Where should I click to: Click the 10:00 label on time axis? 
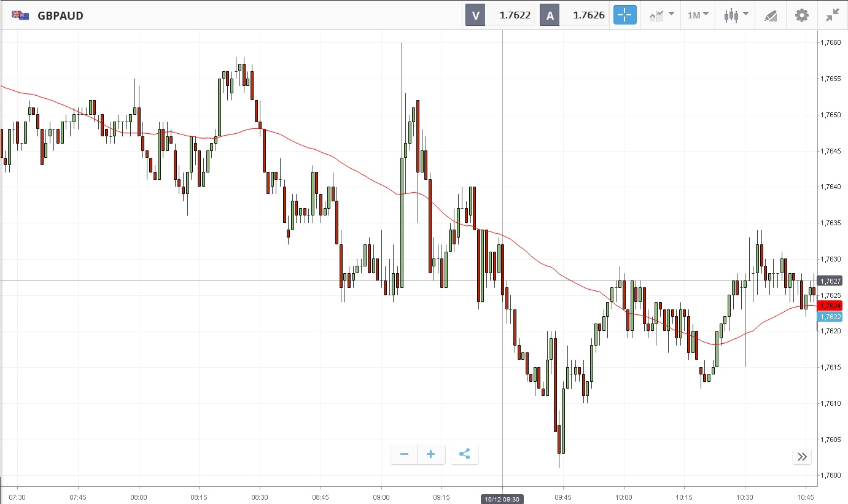[623, 497]
